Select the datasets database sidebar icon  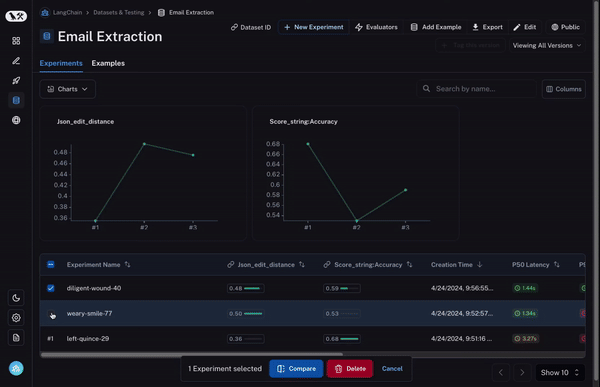point(16,100)
